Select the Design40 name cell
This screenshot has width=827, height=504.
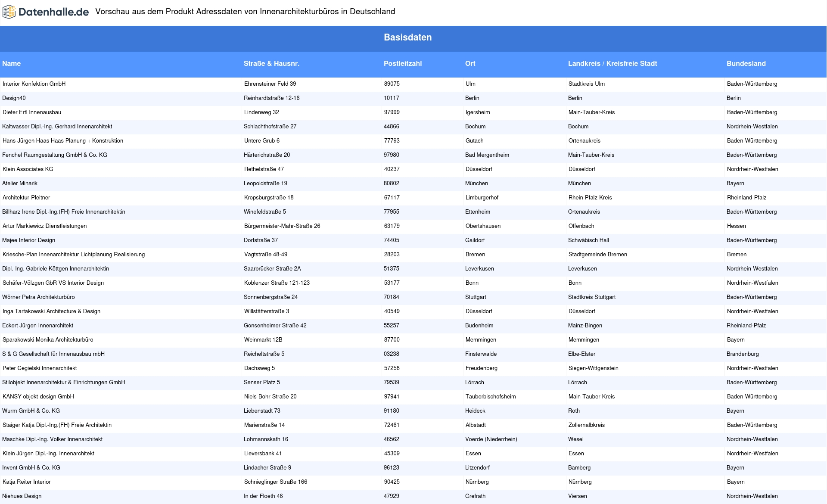click(x=14, y=98)
